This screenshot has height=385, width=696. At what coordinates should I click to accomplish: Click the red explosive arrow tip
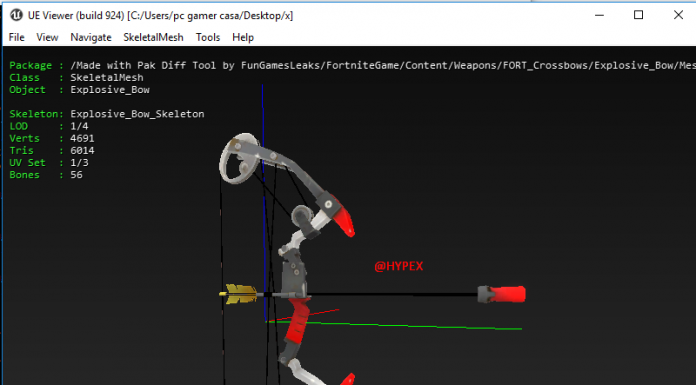pyautogui.click(x=502, y=294)
